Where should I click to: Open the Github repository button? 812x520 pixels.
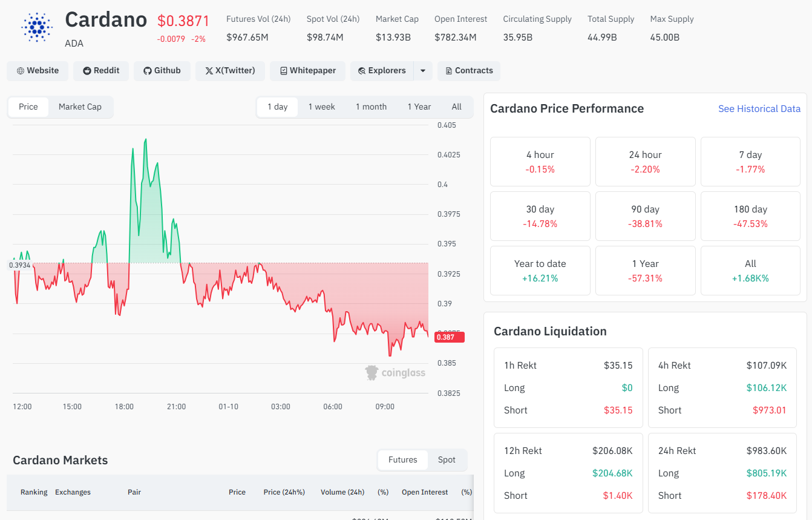162,71
